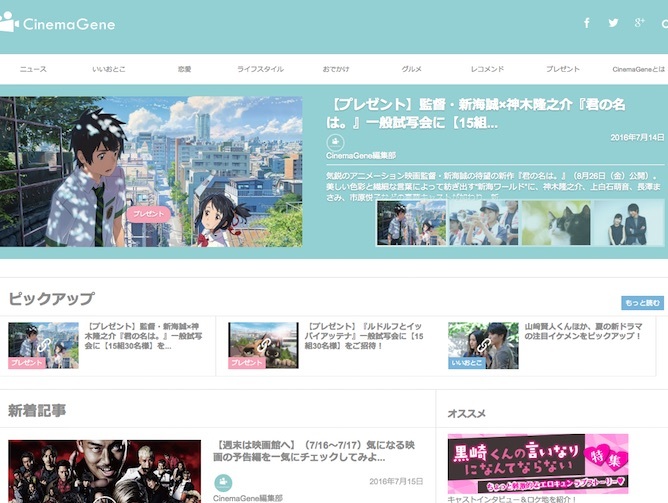Click いいおとこ tag on pickup thumbnail
The width and height of the screenshot is (668, 503).
[467, 363]
